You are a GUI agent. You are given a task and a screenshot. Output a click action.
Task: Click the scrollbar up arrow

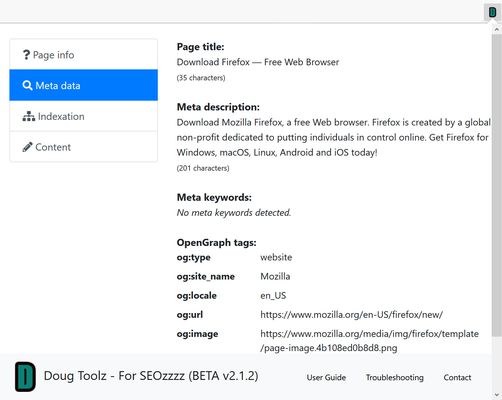pyautogui.click(x=497, y=29)
